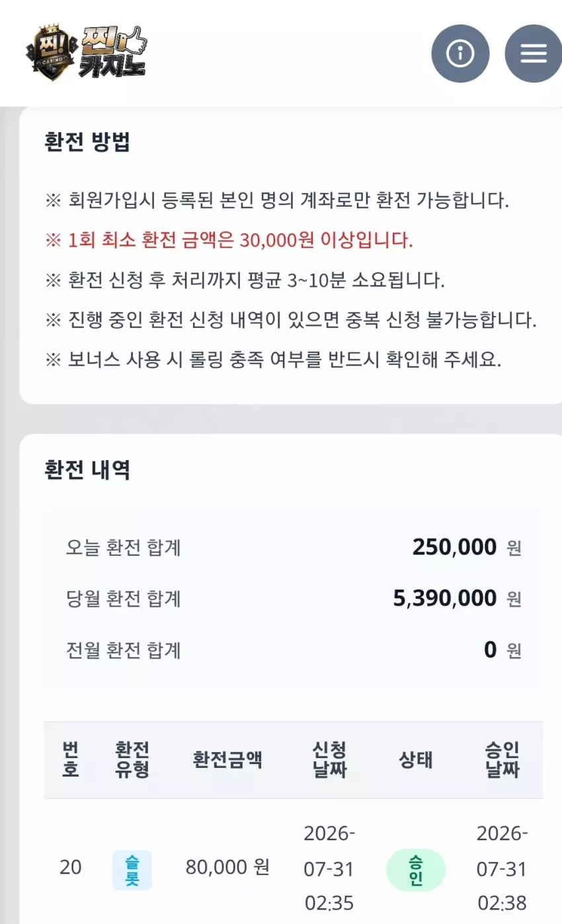Click the green 승인 status badge
Viewport: 562px width, 924px height.
point(416,870)
